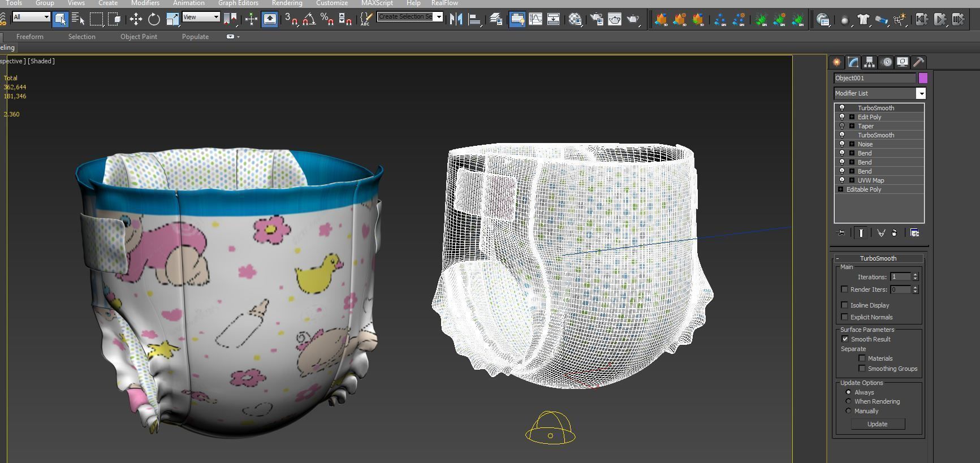Image resolution: width=980 pixels, height=463 pixels.
Task: Open the Display command panel tab
Action: (x=903, y=62)
